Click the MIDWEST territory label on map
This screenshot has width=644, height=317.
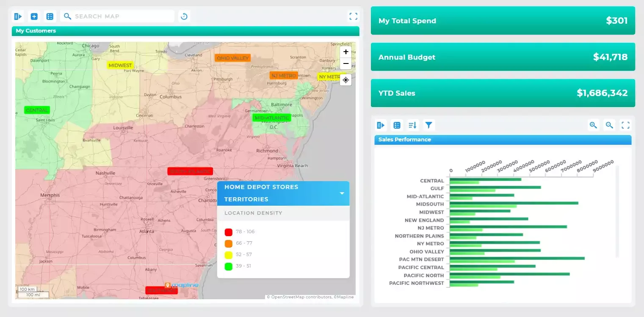[120, 65]
